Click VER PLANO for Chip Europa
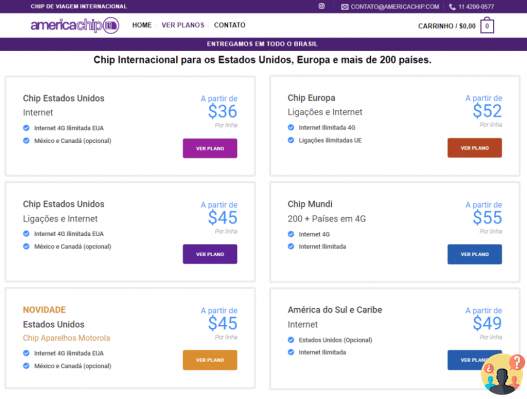The width and height of the screenshot is (527, 399). [x=475, y=148]
